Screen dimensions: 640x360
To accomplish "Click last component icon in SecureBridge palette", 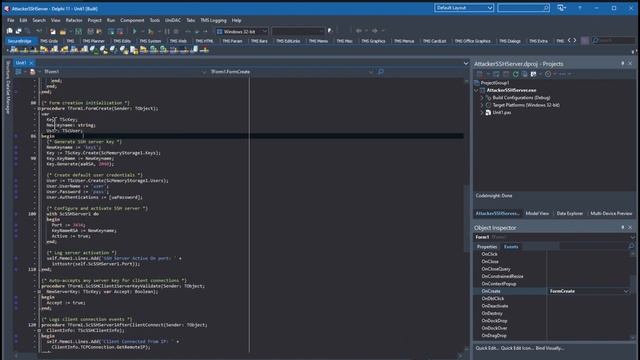I will click(204, 50).
